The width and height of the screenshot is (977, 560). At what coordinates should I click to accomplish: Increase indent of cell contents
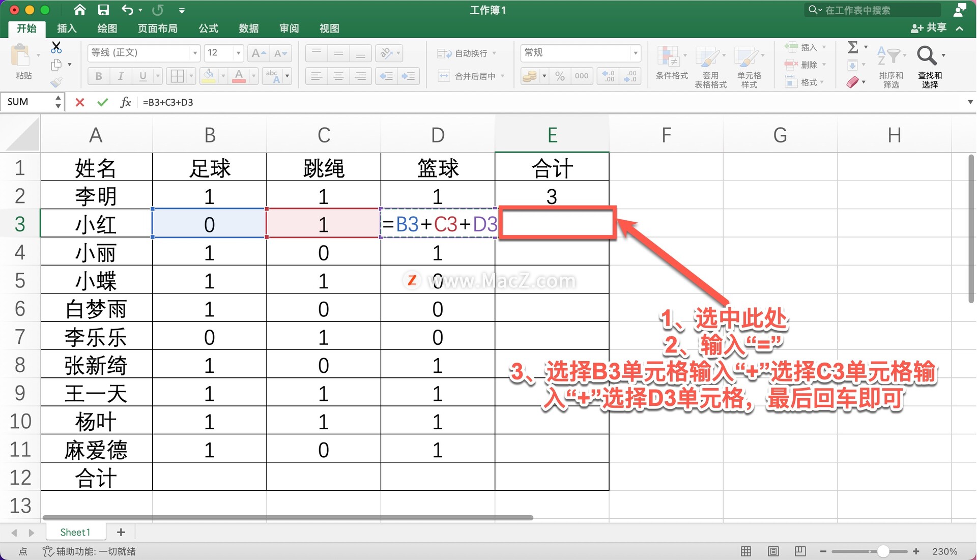(408, 76)
